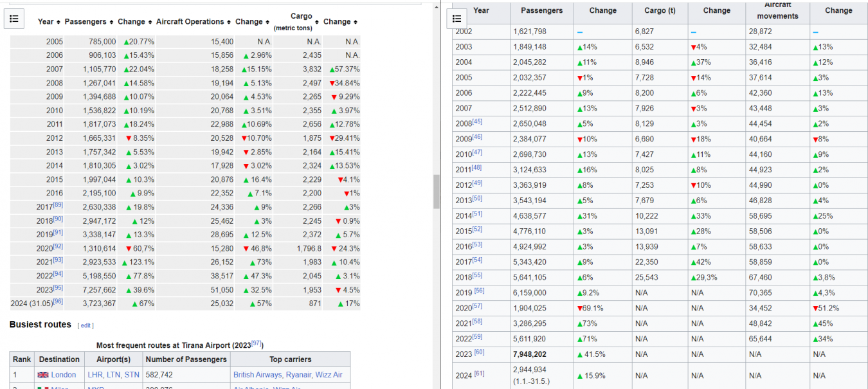
Task: Sort by Aircraft Operations column arrows
Action: 229,23
